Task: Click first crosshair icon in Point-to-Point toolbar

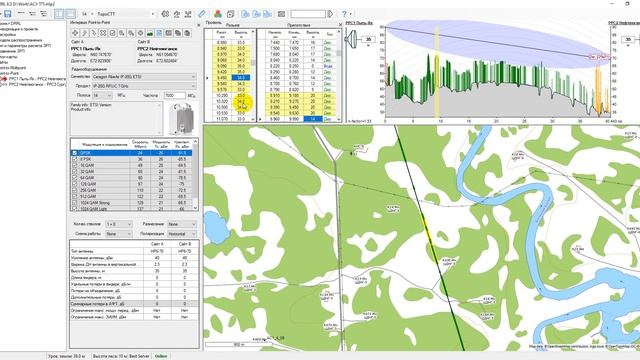Action: [x=75, y=33]
